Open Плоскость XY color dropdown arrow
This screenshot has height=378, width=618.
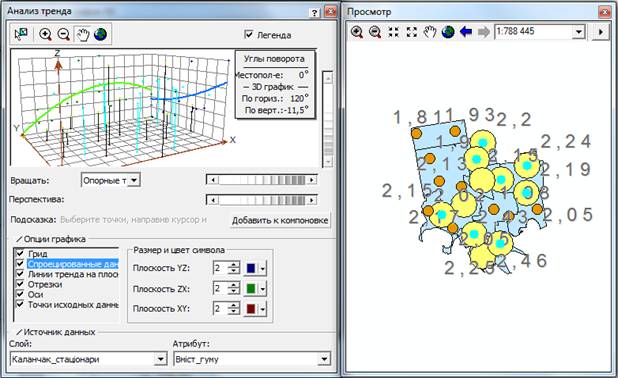tap(262, 309)
